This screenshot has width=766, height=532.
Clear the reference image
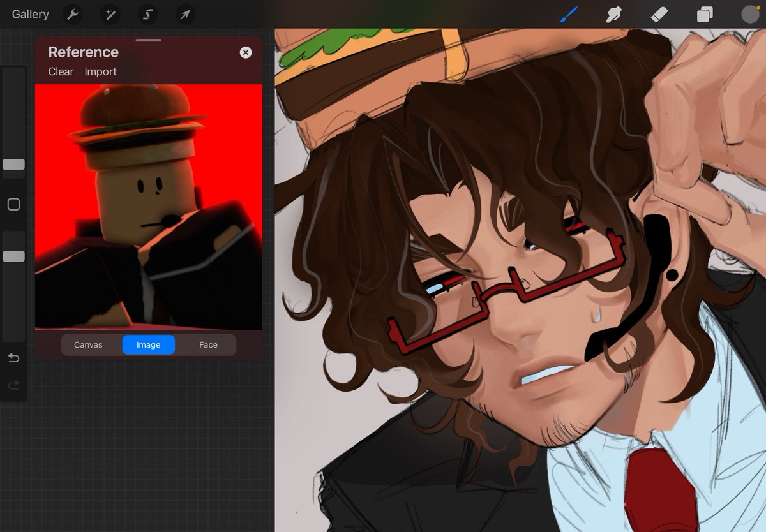[61, 71]
